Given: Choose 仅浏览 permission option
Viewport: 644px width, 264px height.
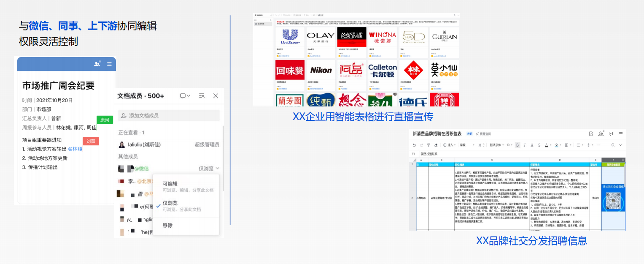Looking at the screenshot, I should tap(186, 206).
